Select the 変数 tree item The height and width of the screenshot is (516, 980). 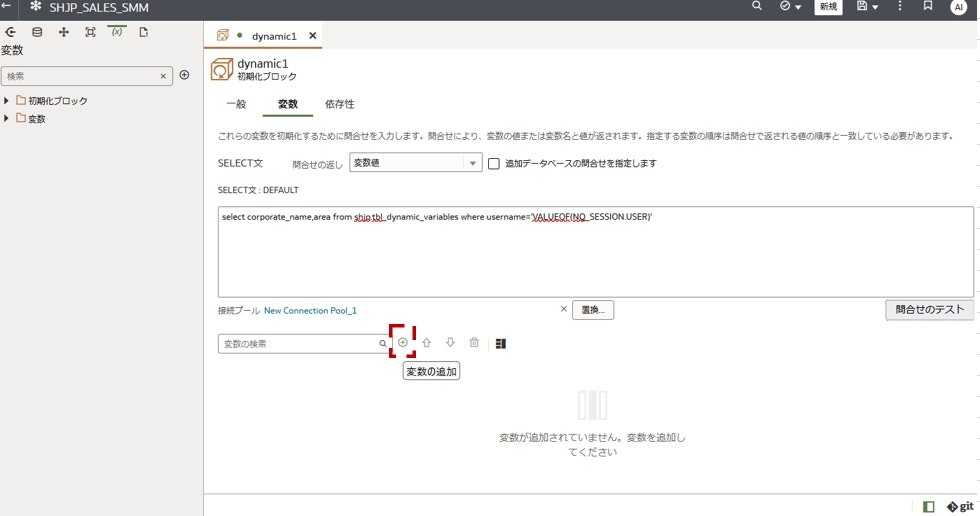click(x=31, y=118)
